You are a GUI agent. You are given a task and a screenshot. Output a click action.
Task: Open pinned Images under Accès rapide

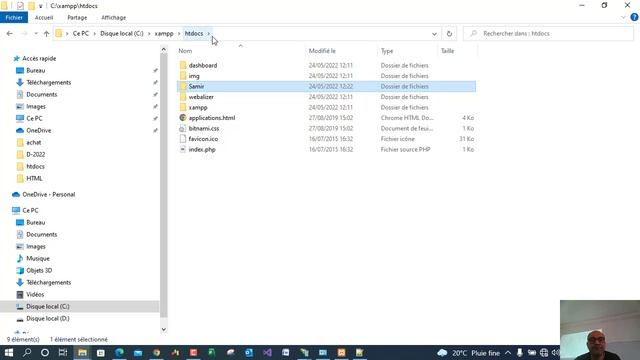pos(36,107)
